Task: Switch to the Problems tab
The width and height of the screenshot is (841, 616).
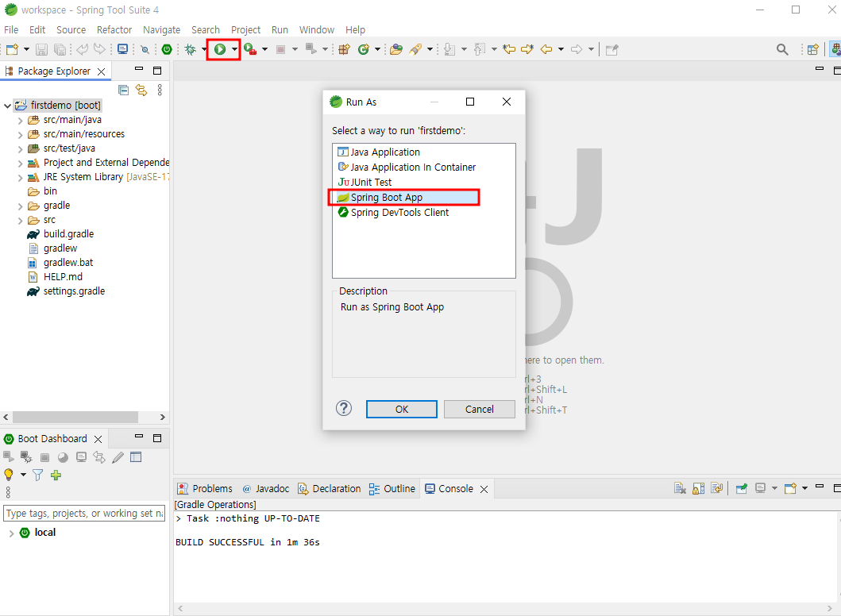Action: click(206, 488)
